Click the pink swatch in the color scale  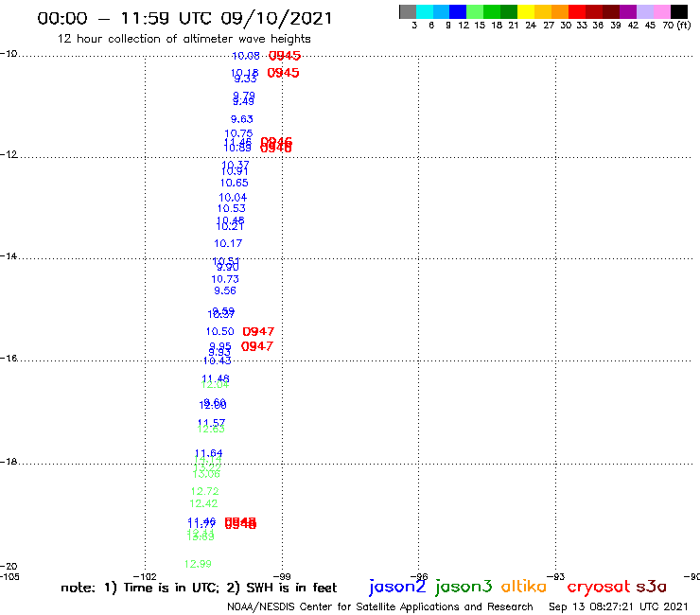pos(662,11)
